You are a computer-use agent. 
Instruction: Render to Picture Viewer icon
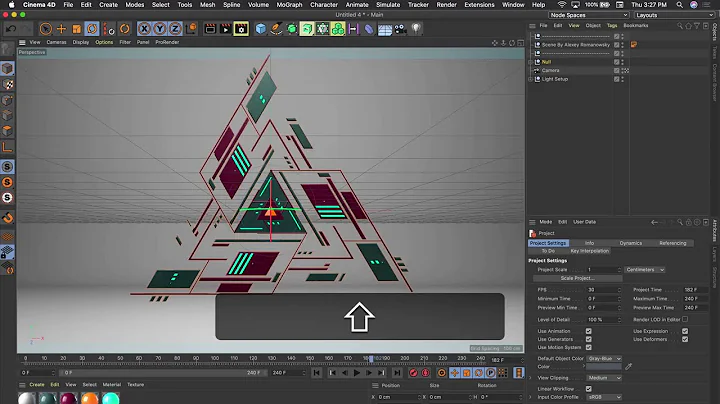click(225, 29)
